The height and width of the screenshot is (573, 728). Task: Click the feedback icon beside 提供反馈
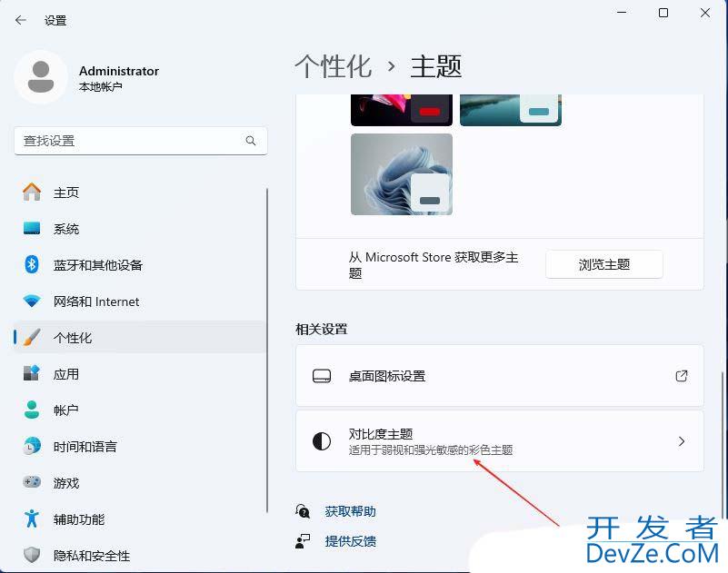pos(303,541)
